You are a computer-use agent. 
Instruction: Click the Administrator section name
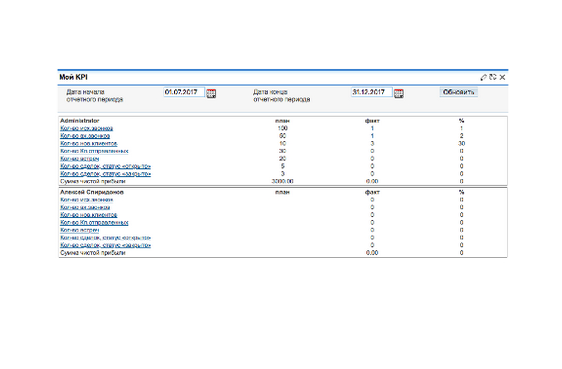coord(79,121)
